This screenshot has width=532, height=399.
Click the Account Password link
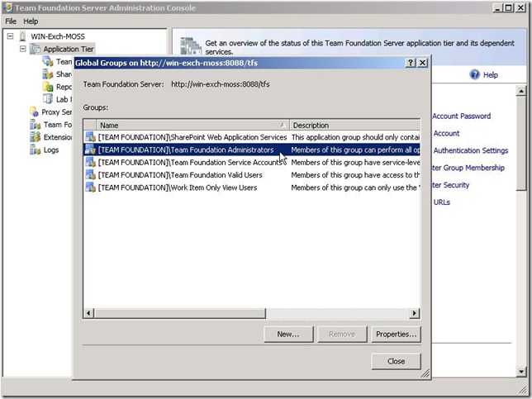coord(461,116)
